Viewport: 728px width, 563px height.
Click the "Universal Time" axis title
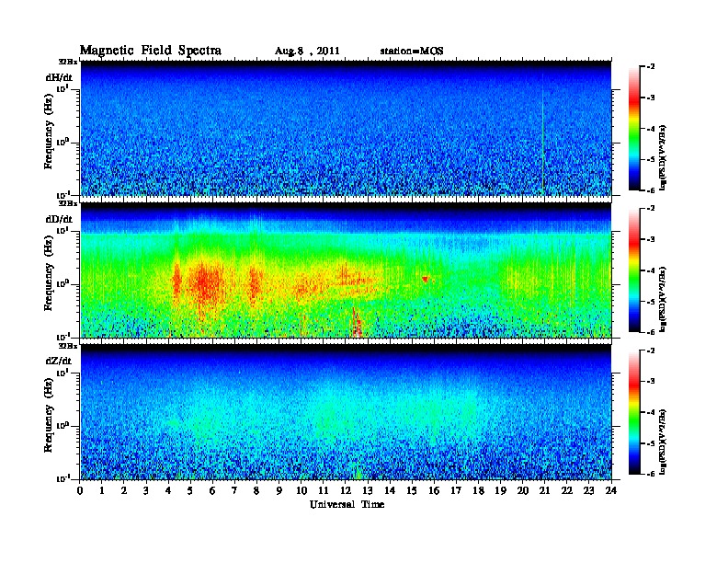(347, 504)
